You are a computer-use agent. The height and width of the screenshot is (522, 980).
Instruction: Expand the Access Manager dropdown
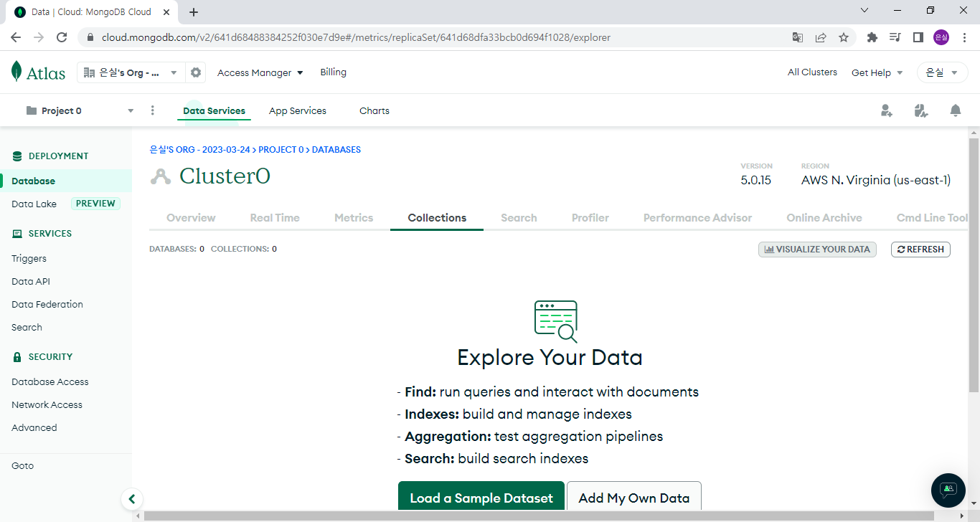[260, 72]
